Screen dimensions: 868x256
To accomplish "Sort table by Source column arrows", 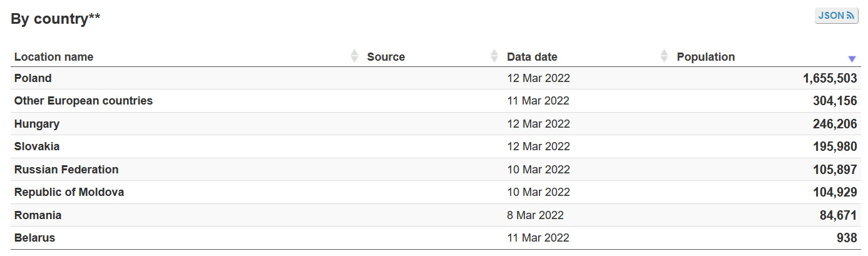I will pos(494,56).
